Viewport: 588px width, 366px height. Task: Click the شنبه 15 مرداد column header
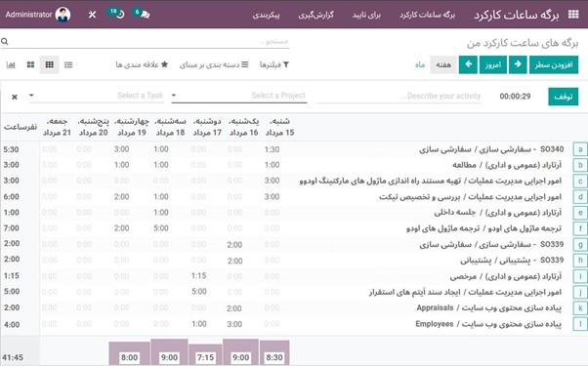tap(279, 127)
